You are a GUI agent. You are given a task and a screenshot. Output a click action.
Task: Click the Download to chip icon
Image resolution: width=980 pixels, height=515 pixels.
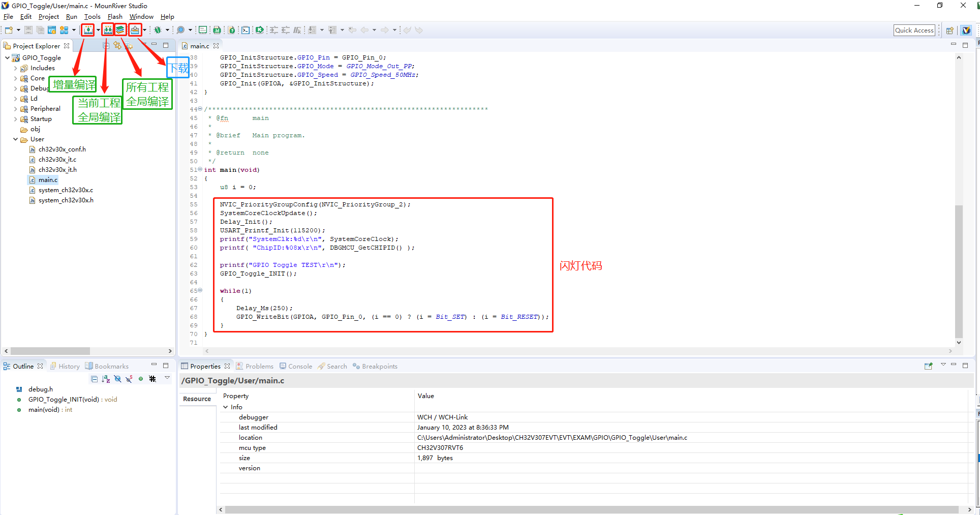pyautogui.click(x=135, y=30)
